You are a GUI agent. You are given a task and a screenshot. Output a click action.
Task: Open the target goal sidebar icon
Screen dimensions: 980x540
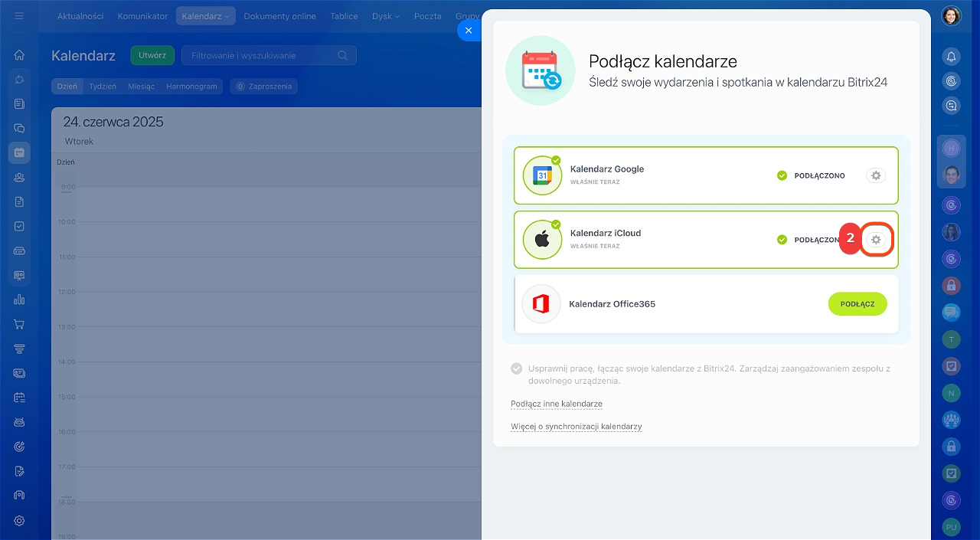pyautogui.click(x=19, y=447)
